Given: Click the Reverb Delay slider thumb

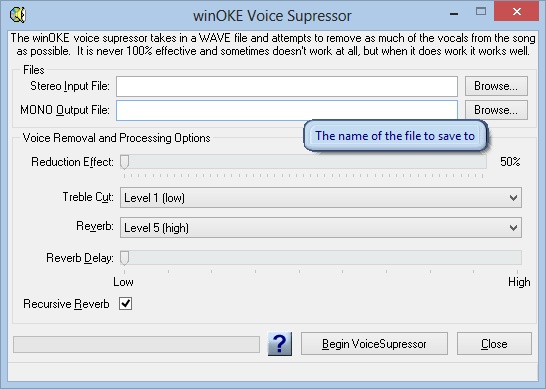Looking at the screenshot, I should [x=124, y=258].
